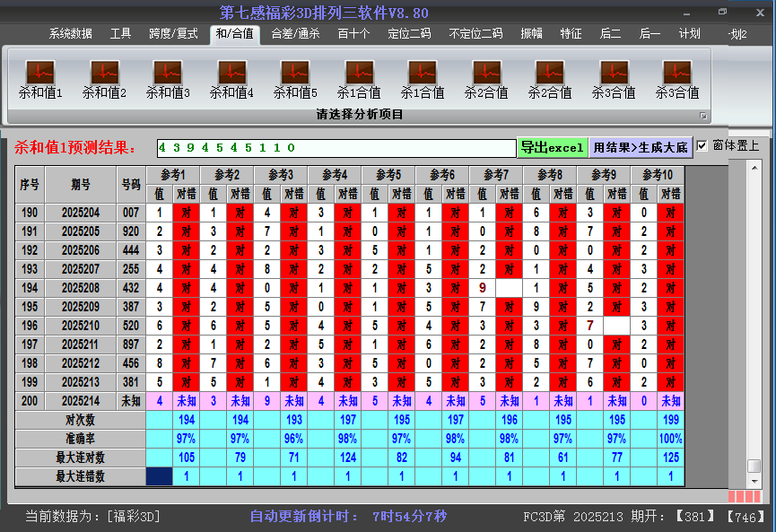Screen dimensions: 776x532
Task: Select the 2025204 period cell
Action: point(81,213)
